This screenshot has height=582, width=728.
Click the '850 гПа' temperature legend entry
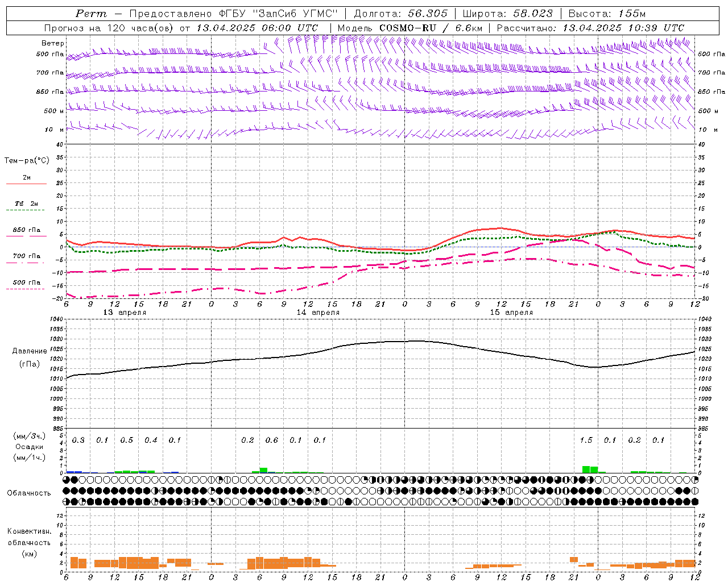[x=27, y=230]
